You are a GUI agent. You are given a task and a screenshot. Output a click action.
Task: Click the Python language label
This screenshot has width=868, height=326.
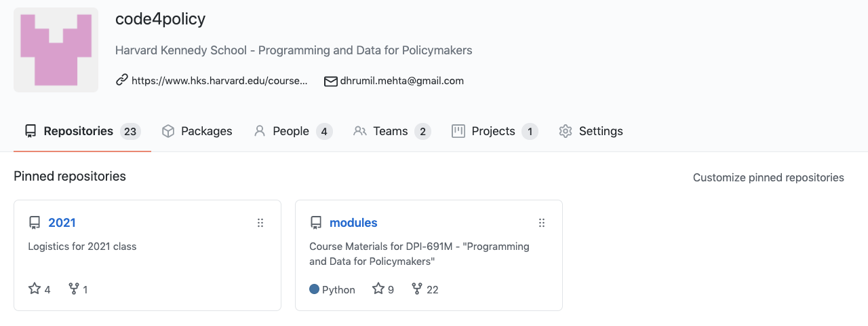point(338,290)
